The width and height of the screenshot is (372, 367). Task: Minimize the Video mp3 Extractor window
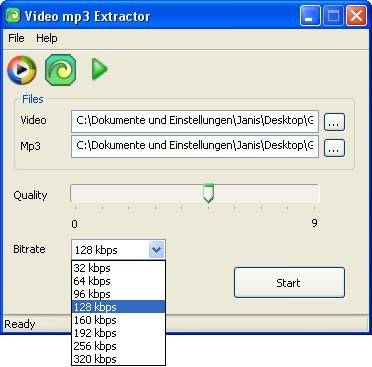click(x=310, y=15)
